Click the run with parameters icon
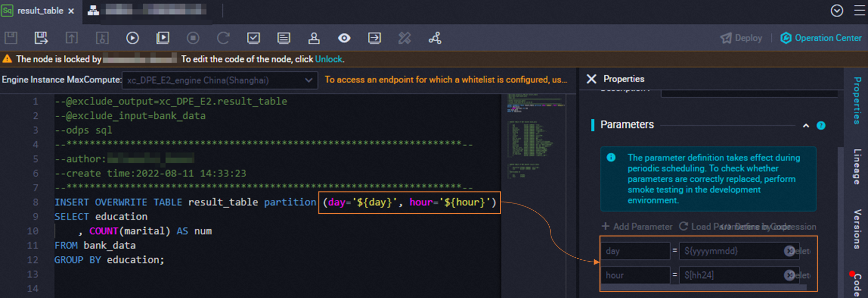This screenshot has height=298, width=868. 163,38
